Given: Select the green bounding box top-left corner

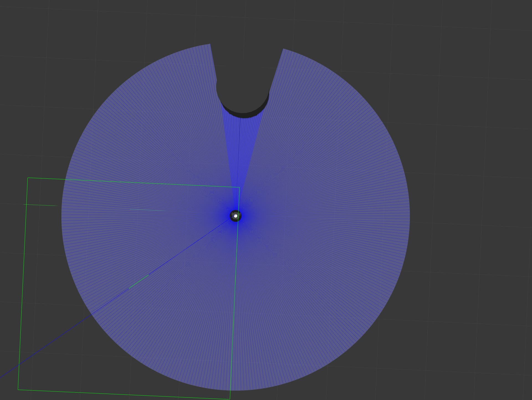Looking at the screenshot, I should (28, 178).
